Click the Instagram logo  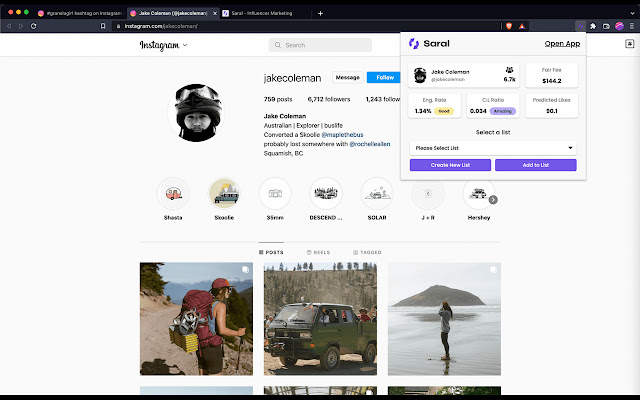click(159, 45)
